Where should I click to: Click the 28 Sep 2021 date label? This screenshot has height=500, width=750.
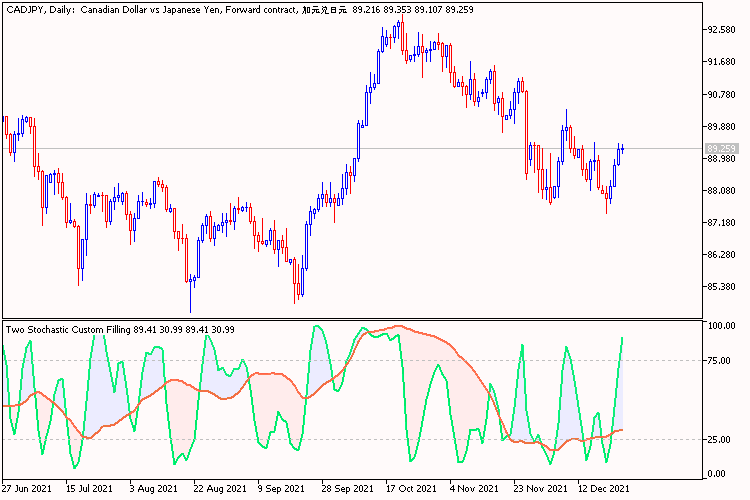(x=347, y=489)
